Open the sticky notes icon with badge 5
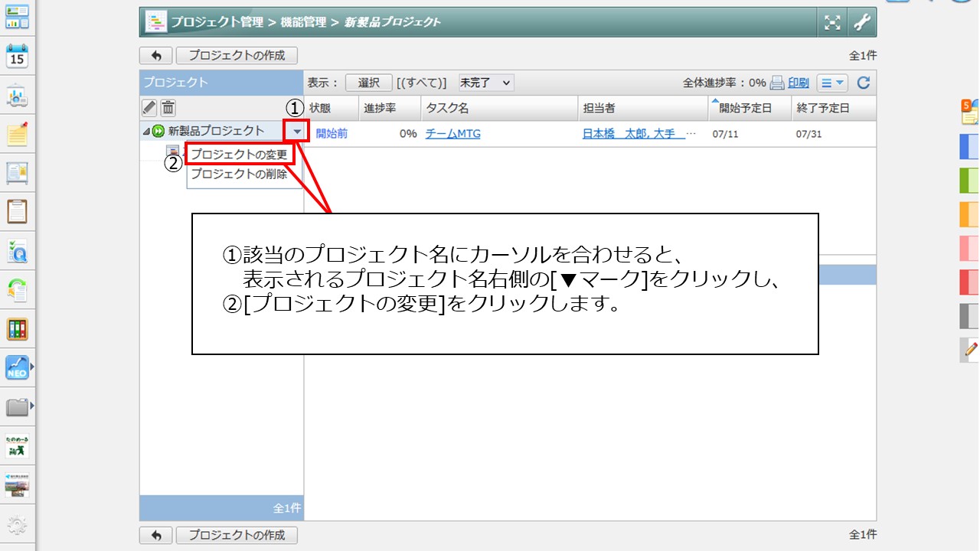This screenshot has width=980, height=551. tap(970, 112)
